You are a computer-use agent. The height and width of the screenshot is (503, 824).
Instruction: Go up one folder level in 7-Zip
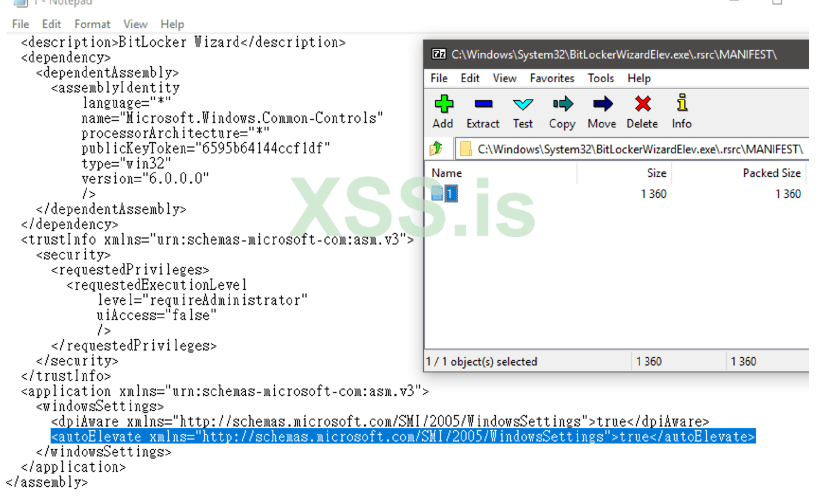(x=436, y=149)
